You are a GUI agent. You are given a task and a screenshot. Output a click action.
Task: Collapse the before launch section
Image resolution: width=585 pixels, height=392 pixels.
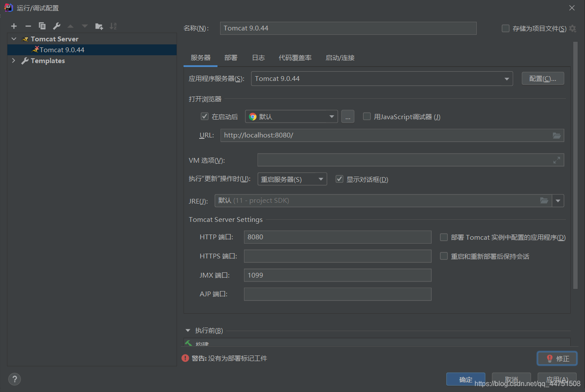point(188,331)
